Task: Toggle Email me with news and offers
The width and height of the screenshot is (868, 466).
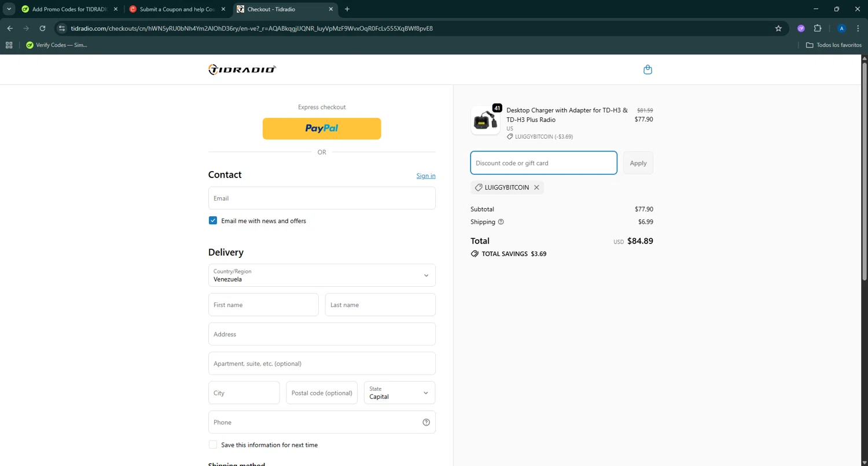Action: point(213,221)
